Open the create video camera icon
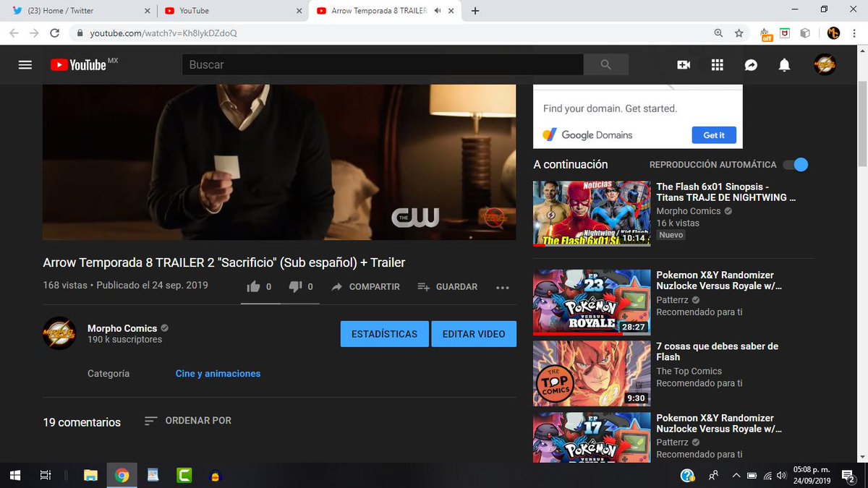The width and height of the screenshot is (868, 488). (684, 65)
